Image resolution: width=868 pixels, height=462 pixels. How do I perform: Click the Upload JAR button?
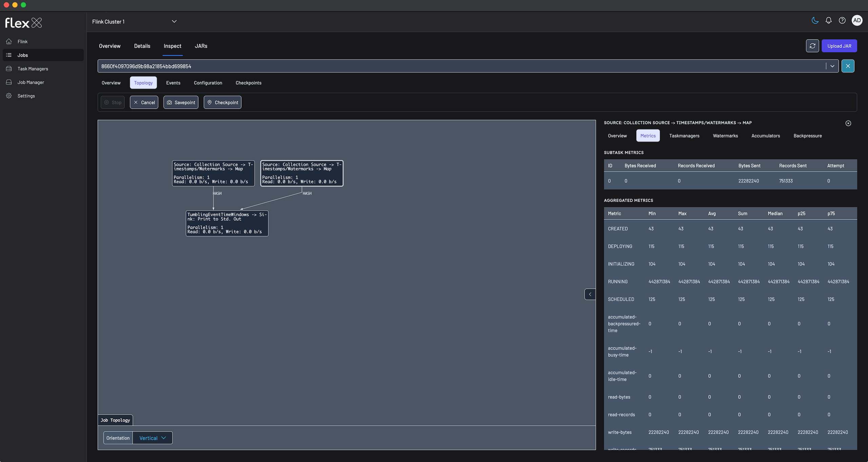[839, 46]
